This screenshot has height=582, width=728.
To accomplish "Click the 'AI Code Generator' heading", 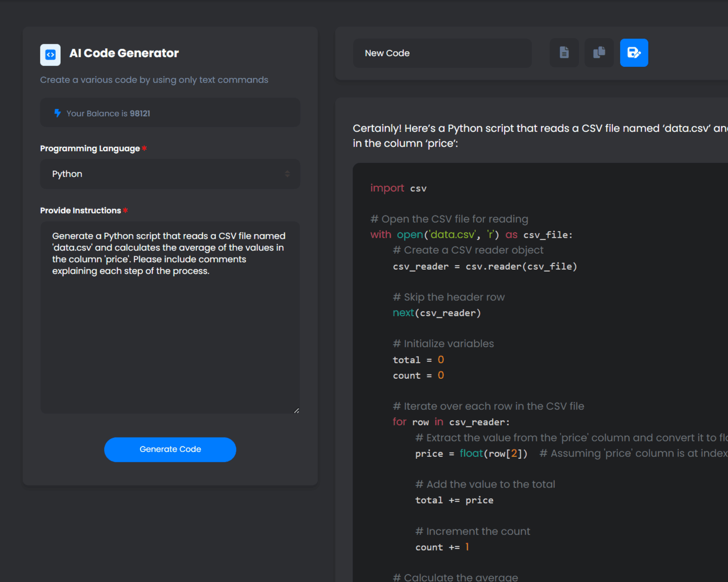I will tap(124, 53).
